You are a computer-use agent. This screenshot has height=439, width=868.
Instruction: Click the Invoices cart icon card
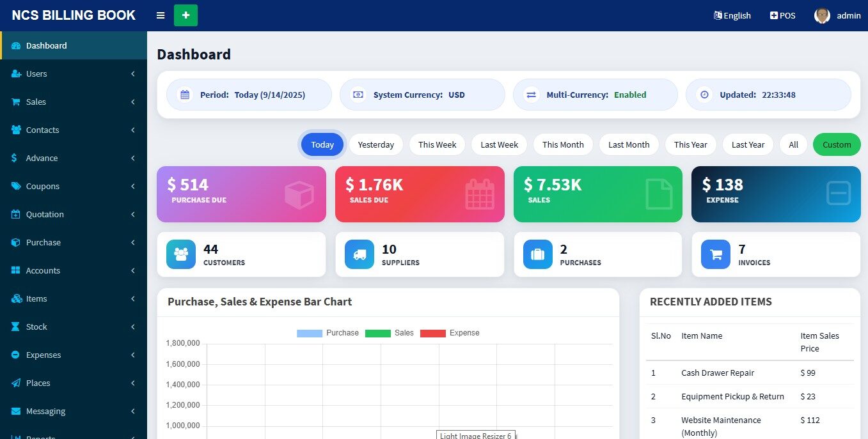(x=715, y=254)
